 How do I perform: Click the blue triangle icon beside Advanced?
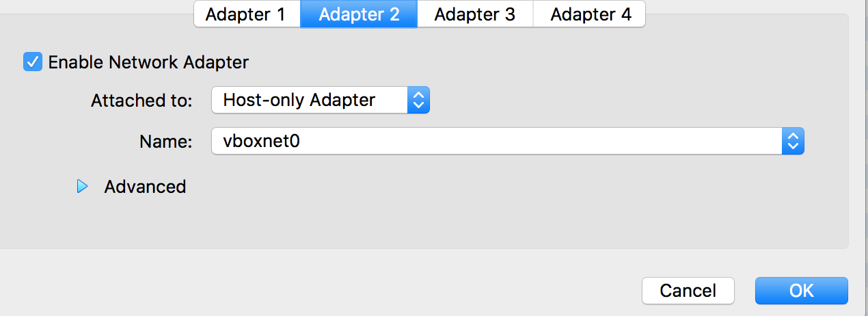click(83, 187)
